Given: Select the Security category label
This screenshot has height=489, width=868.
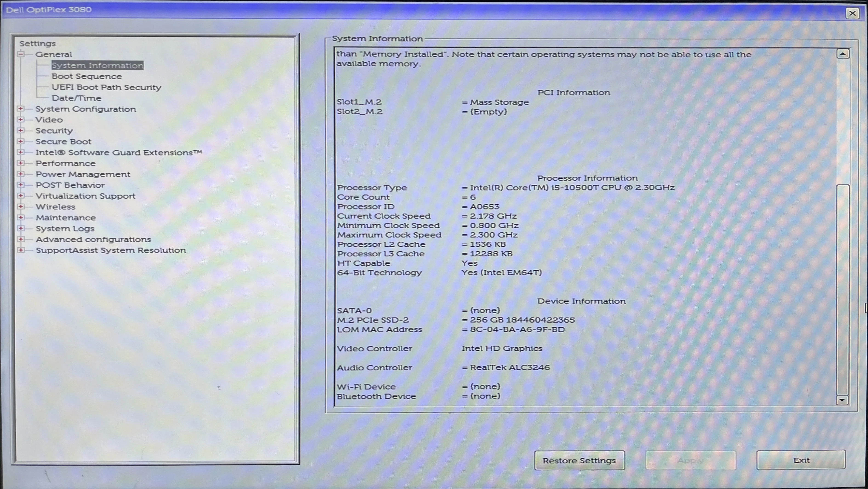Looking at the screenshot, I should click(54, 131).
